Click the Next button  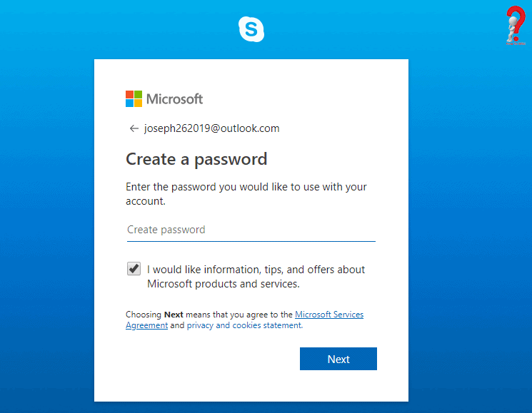pos(338,359)
